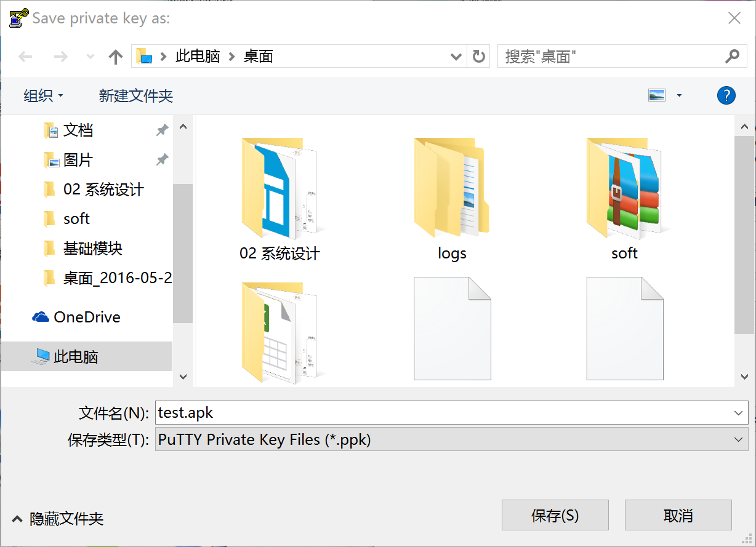Click the file name field containing test.apk

[x=443, y=412]
